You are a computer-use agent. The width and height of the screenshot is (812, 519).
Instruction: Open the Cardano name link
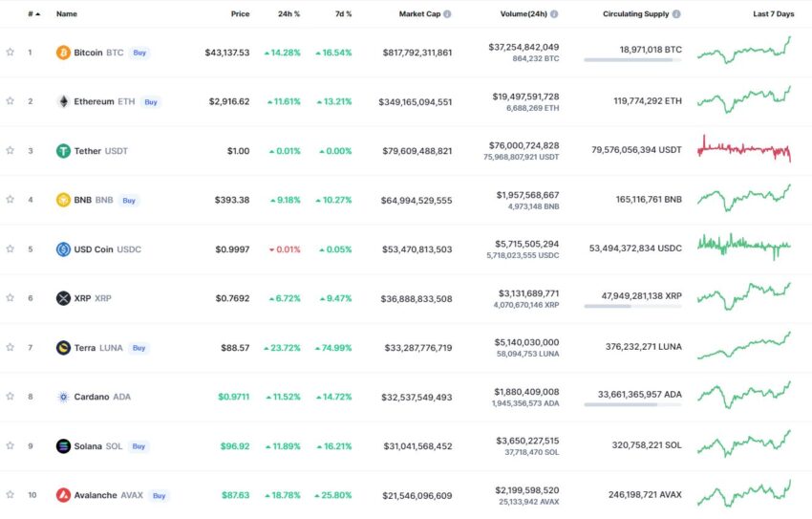click(x=92, y=397)
